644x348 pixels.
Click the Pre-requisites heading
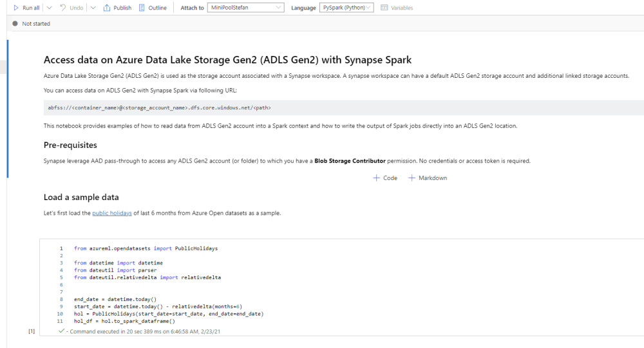70,145
